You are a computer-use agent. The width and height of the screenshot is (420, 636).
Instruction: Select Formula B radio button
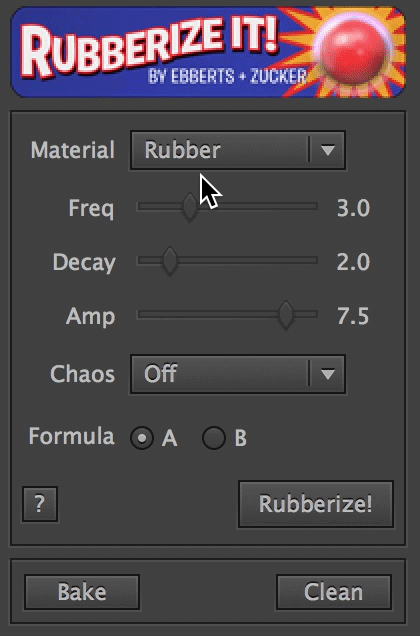(214, 438)
